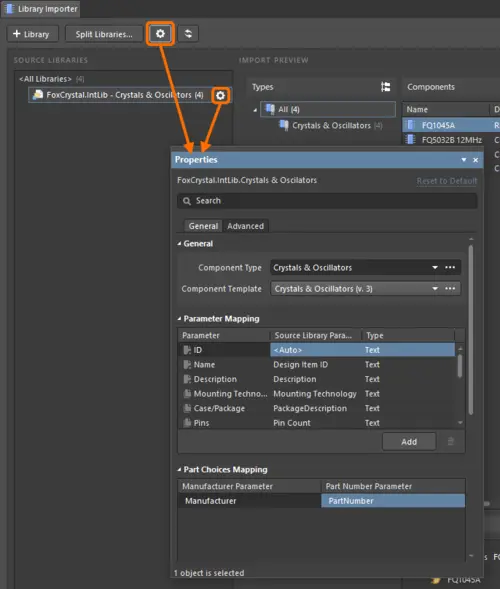Screen dimensions: 500x589
Task: Click the + Library button
Action: tap(32, 34)
